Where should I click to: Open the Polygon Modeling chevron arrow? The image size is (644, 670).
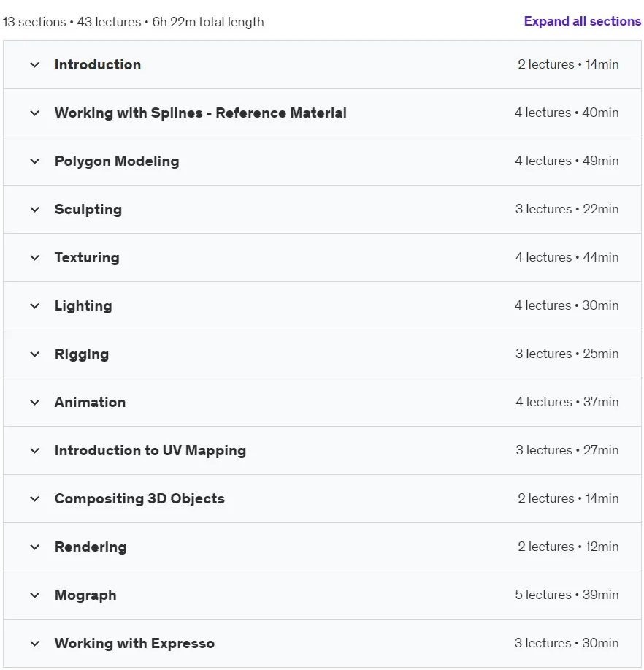coord(35,161)
